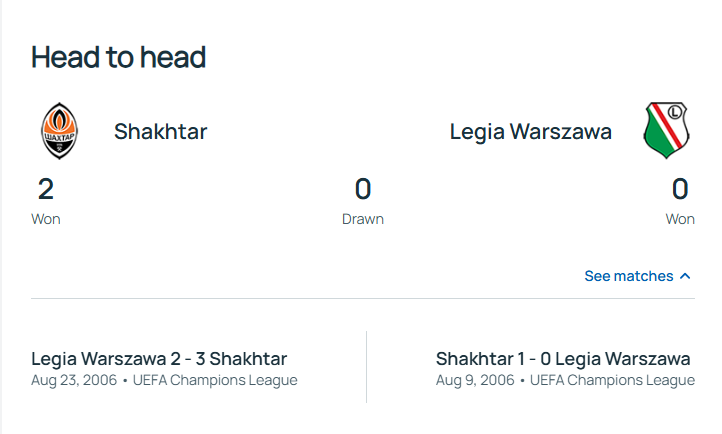Click the See matches link
722x434 pixels.
tap(629, 276)
